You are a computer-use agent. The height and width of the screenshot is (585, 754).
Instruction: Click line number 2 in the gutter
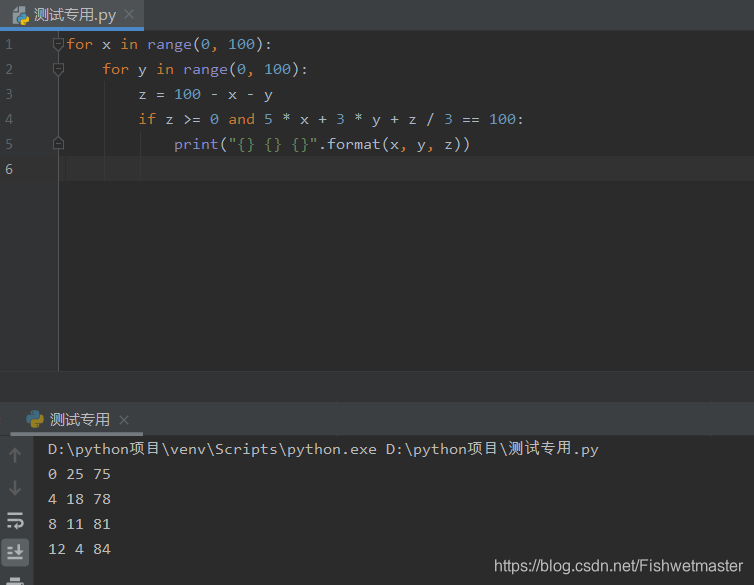pos(9,69)
